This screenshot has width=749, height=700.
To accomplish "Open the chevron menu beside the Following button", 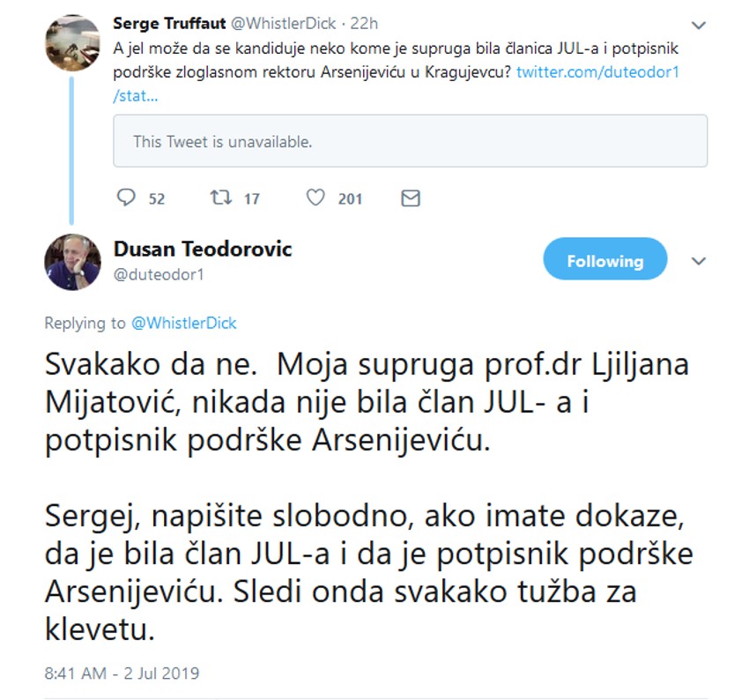I will (x=698, y=261).
